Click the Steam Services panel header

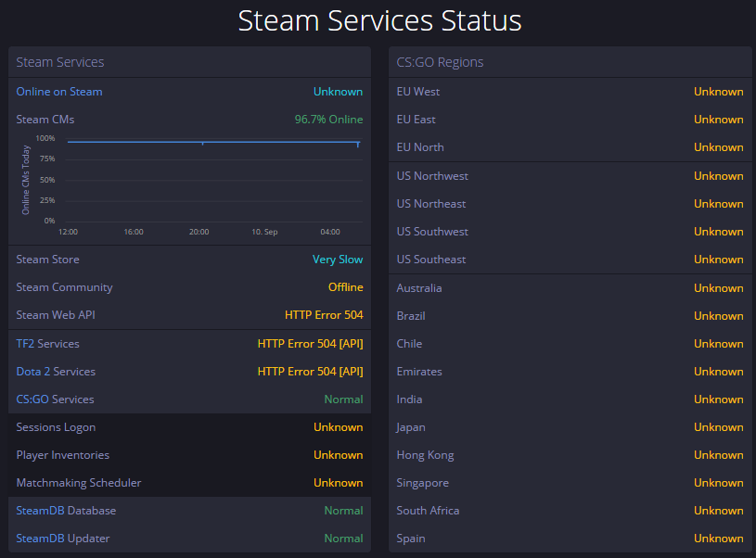tap(59, 62)
